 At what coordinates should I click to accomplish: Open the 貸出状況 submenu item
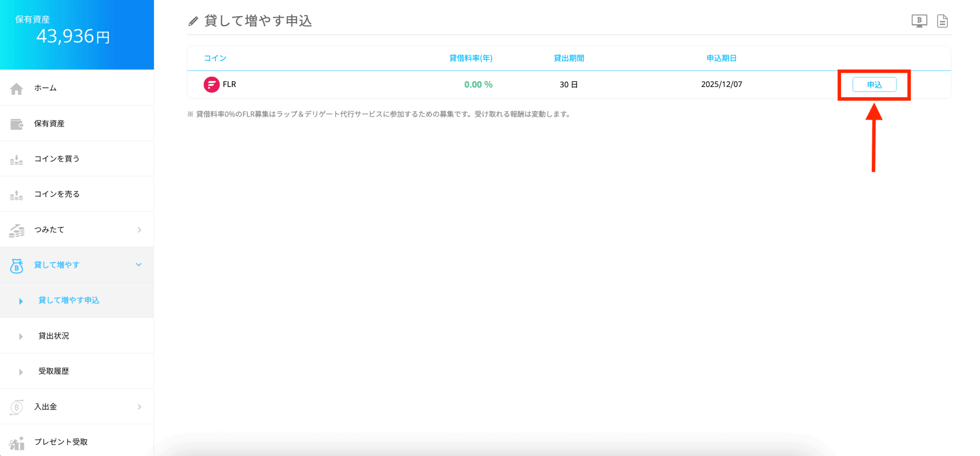point(54,336)
